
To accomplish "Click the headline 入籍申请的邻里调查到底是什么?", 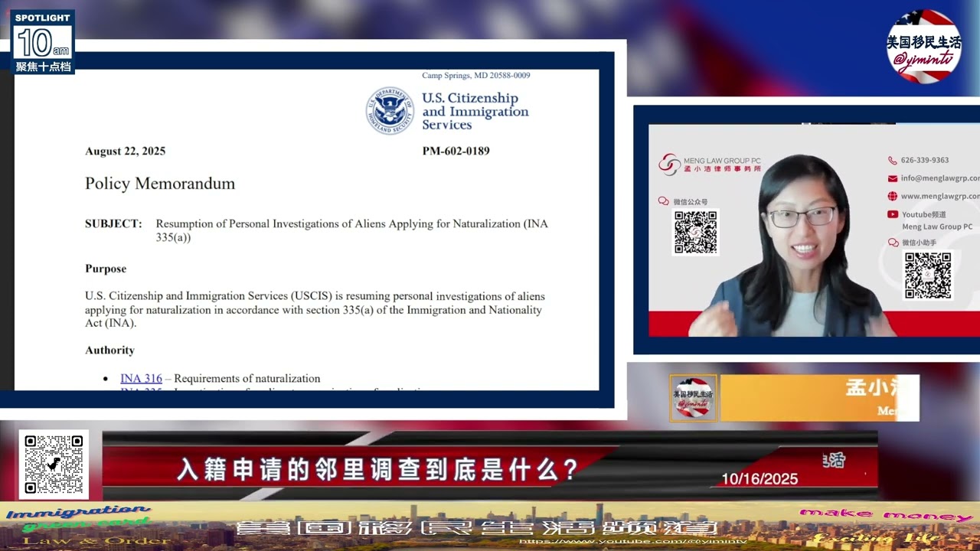I will point(377,469).
